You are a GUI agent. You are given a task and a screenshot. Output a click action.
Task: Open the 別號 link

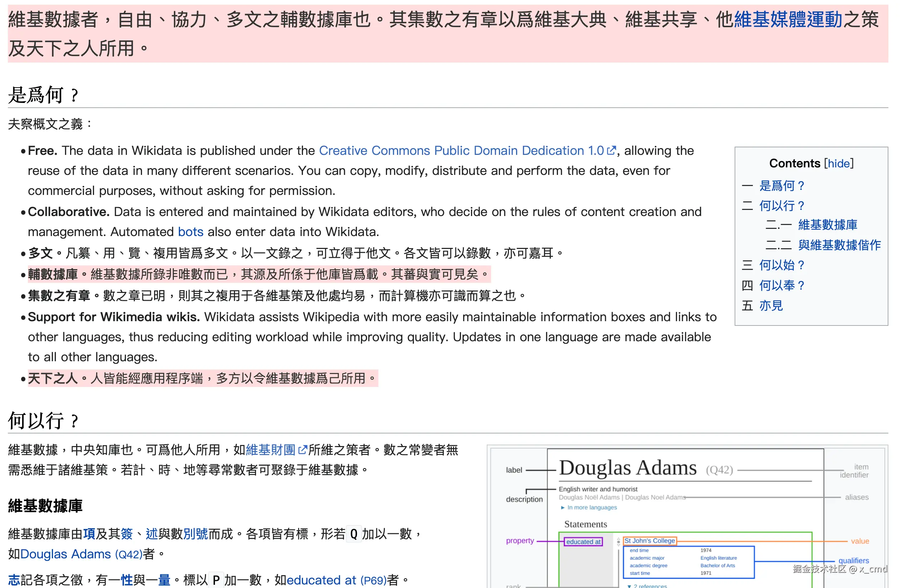pos(196,534)
